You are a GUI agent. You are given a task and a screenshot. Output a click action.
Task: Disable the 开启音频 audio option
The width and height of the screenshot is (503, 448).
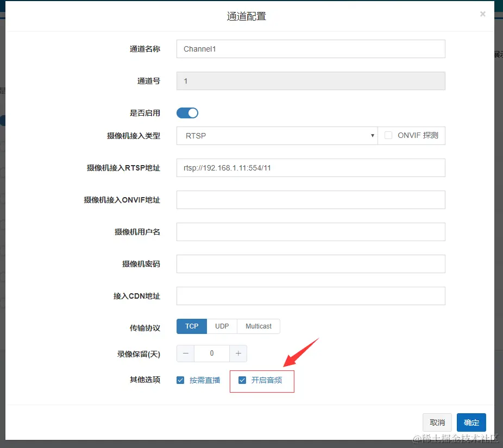[242, 380]
